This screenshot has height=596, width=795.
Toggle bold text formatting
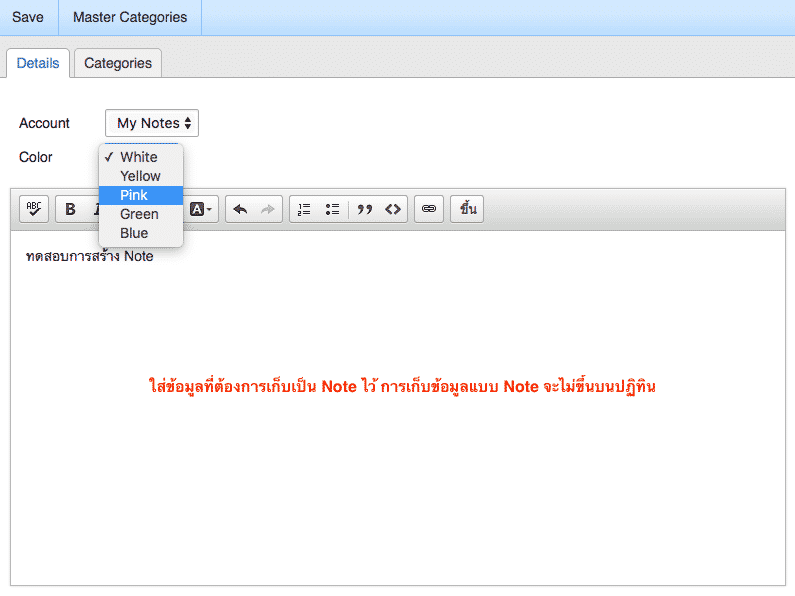(70, 209)
